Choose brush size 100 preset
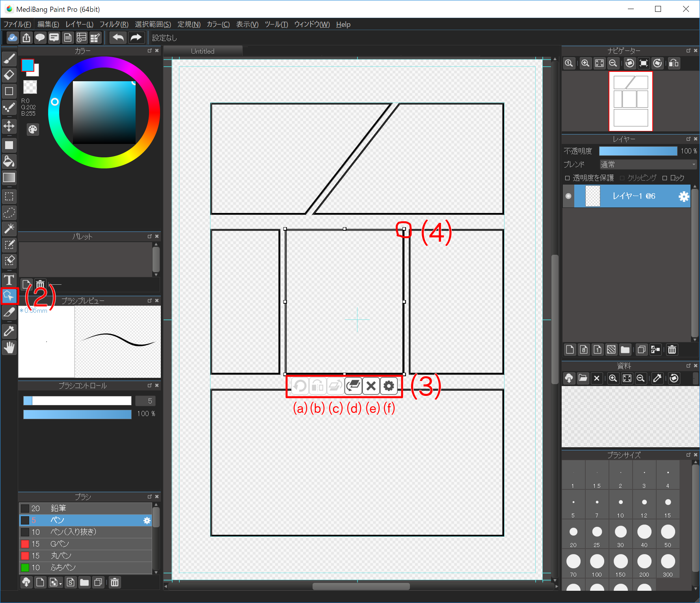700x603 pixels. pos(597,564)
